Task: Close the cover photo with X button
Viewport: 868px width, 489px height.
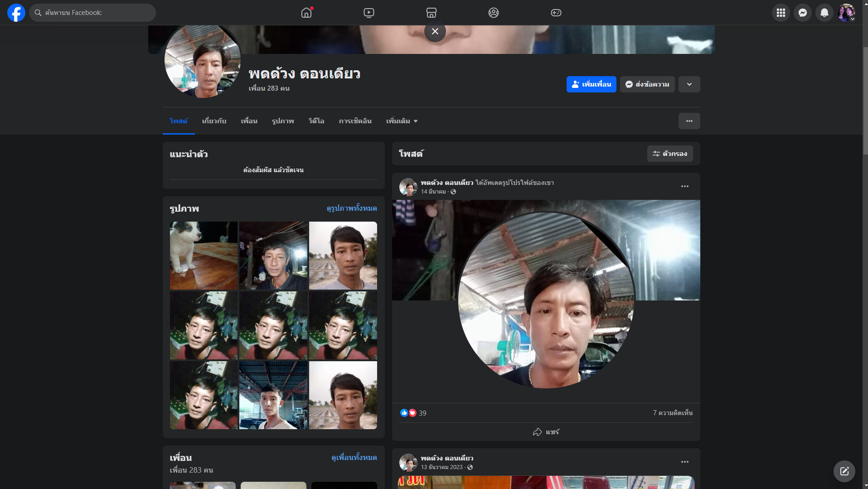Action: tap(435, 31)
